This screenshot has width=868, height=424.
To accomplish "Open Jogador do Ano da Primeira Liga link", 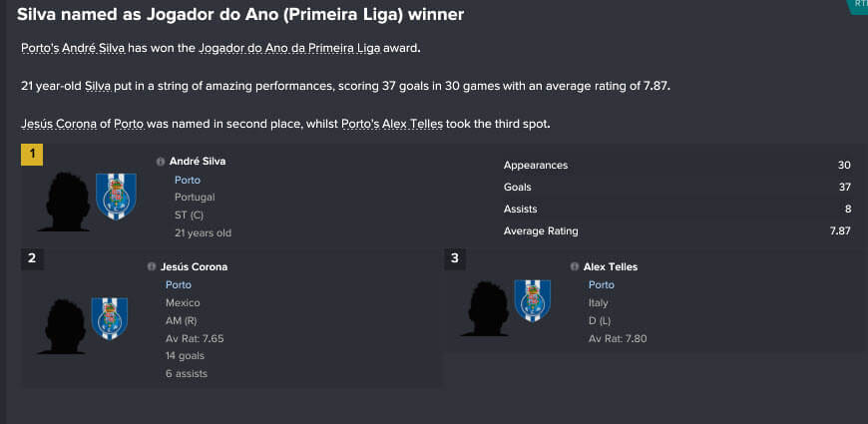I will click(x=289, y=48).
